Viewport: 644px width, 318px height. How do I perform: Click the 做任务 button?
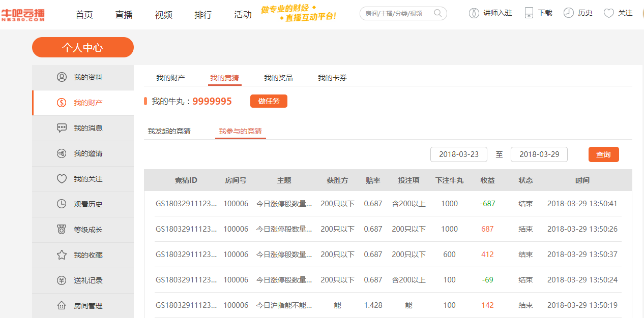point(269,101)
